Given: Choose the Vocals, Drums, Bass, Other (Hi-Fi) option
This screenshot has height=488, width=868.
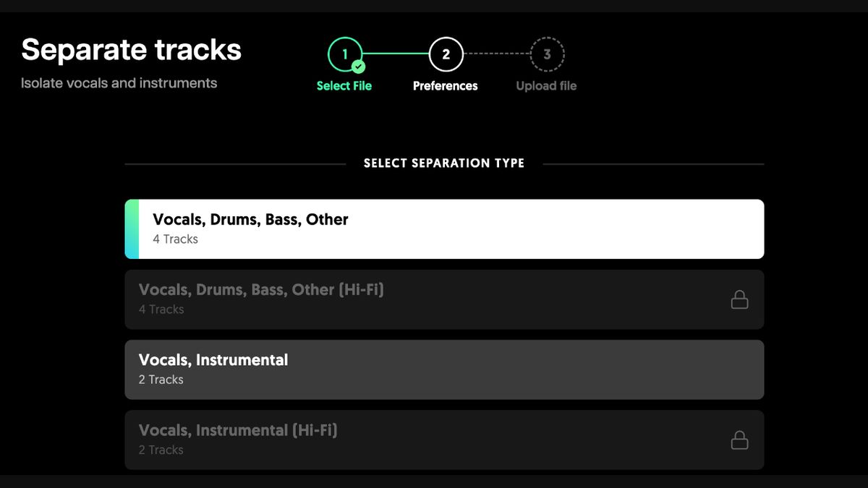Looking at the screenshot, I should point(445,299).
